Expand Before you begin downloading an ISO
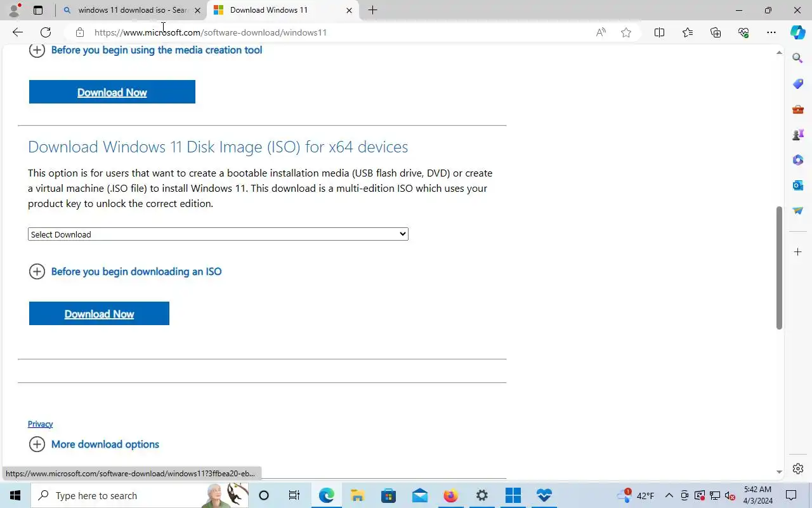 [126, 272]
